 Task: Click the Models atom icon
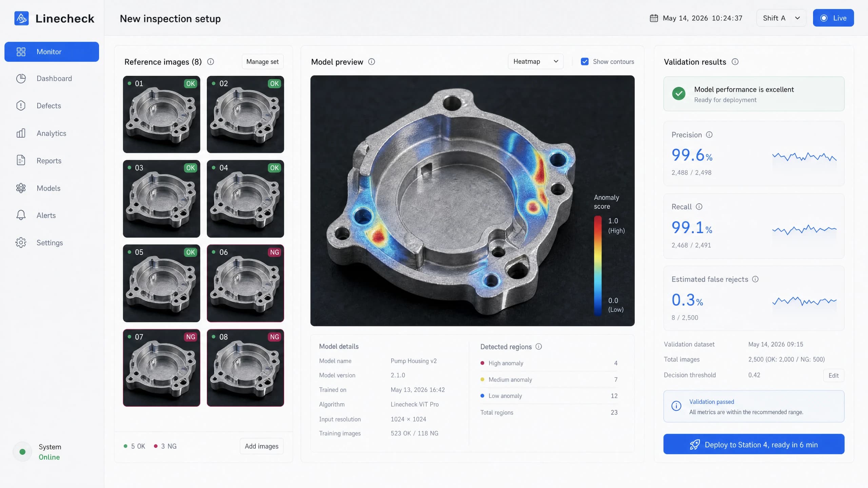pos(21,188)
